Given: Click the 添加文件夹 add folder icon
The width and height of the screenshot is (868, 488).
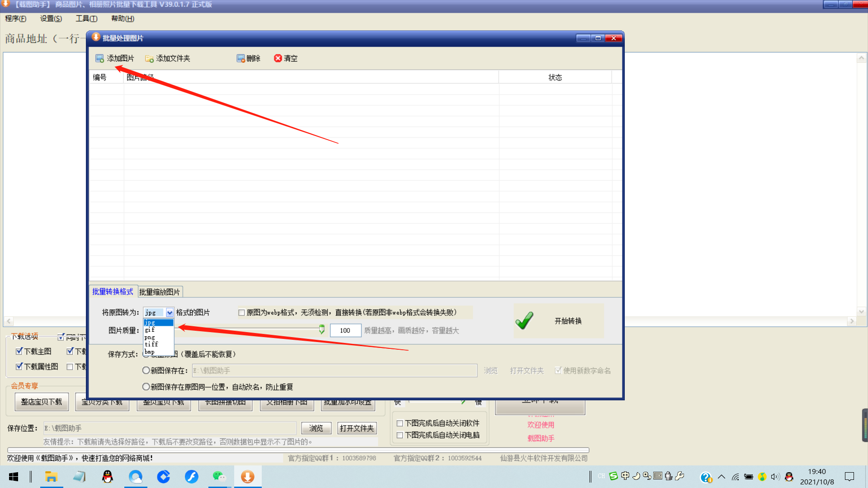Looking at the screenshot, I should coord(149,58).
